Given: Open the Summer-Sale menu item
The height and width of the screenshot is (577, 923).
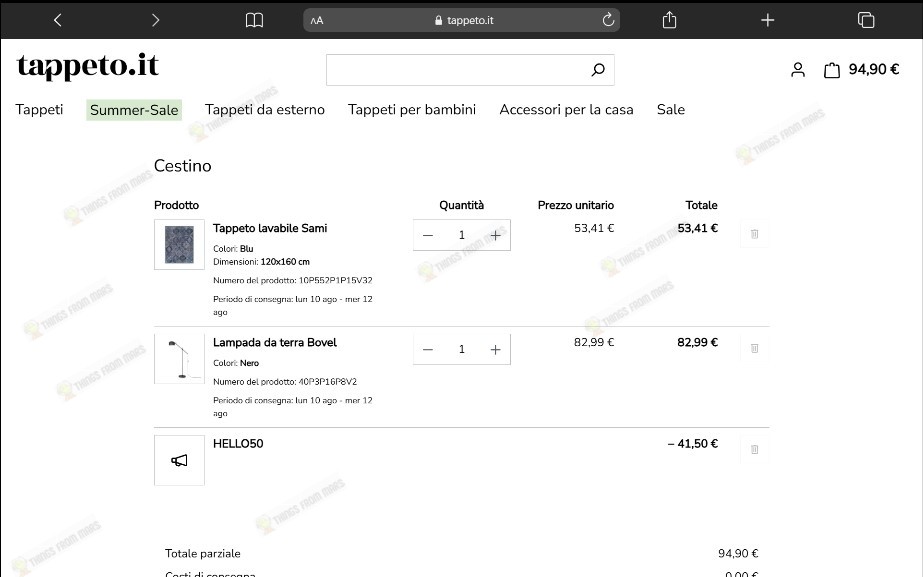Looking at the screenshot, I should 134,110.
